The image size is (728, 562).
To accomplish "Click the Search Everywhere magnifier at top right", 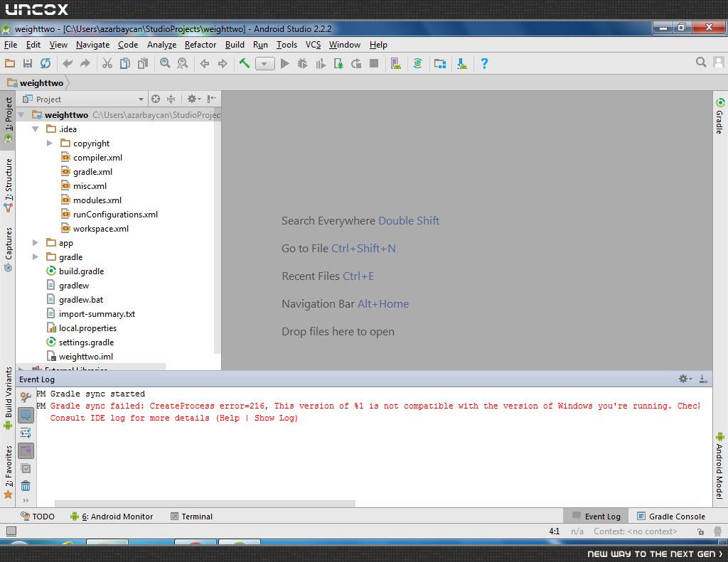I will point(701,63).
